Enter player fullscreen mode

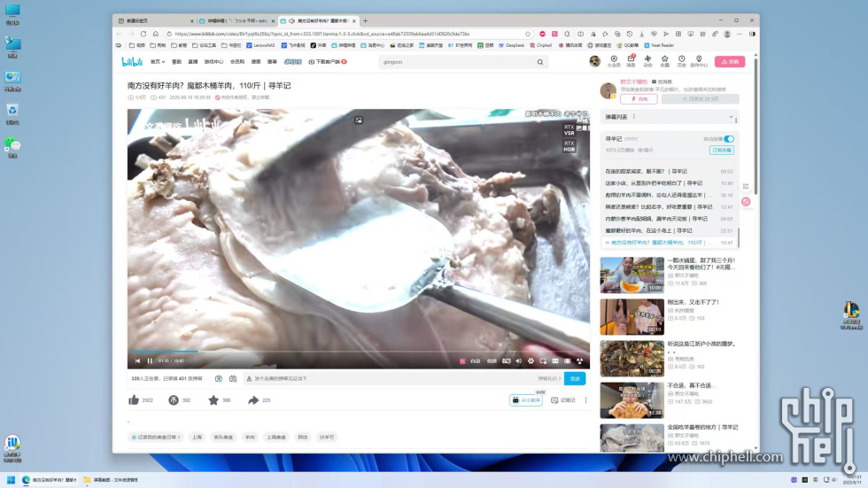coord(579,360)
